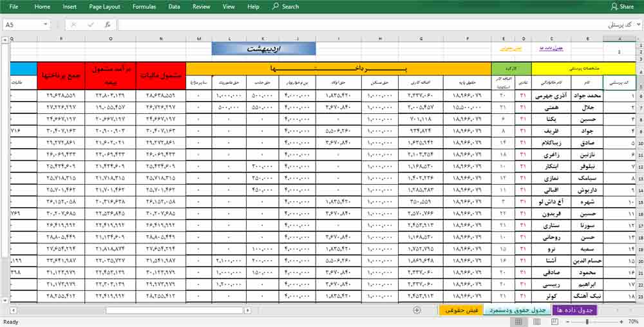644x327 pixels.
Task: Select the column N header
Action: 161,39
